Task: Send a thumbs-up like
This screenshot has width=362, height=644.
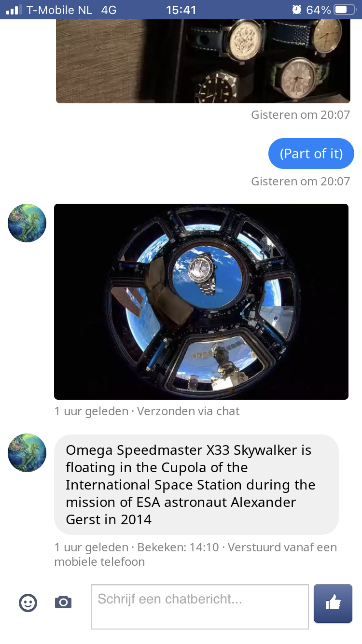Action: tap(333, 603)
